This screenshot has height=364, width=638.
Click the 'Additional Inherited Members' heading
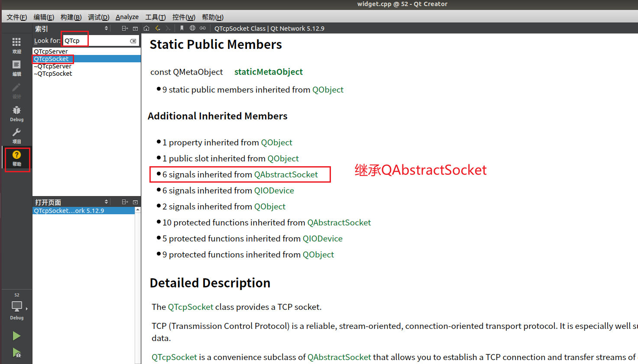[217, 116]
